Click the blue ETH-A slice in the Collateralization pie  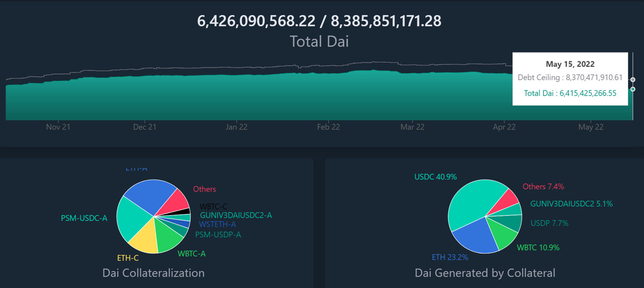tap(152, 194)
